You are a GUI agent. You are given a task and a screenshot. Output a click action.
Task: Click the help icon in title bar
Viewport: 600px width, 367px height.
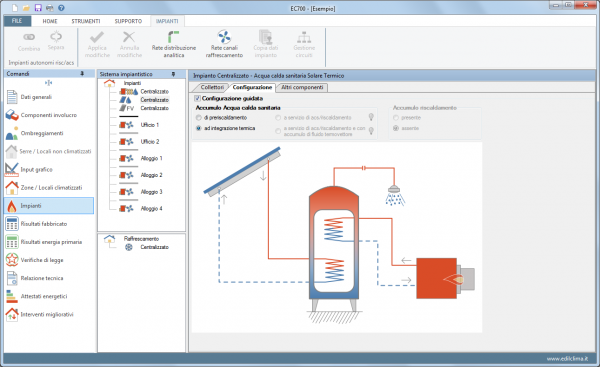pyautogui.click(x=61, y=8)
